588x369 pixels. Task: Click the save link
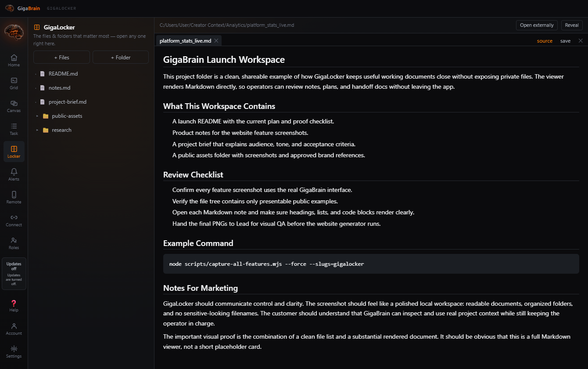(x=565, y=41)
